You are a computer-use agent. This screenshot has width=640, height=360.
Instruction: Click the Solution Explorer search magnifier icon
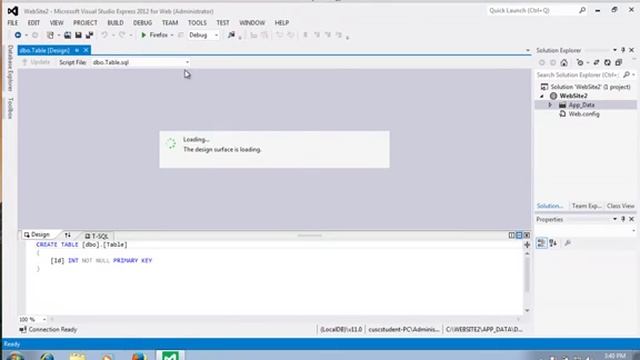[626, 75]
